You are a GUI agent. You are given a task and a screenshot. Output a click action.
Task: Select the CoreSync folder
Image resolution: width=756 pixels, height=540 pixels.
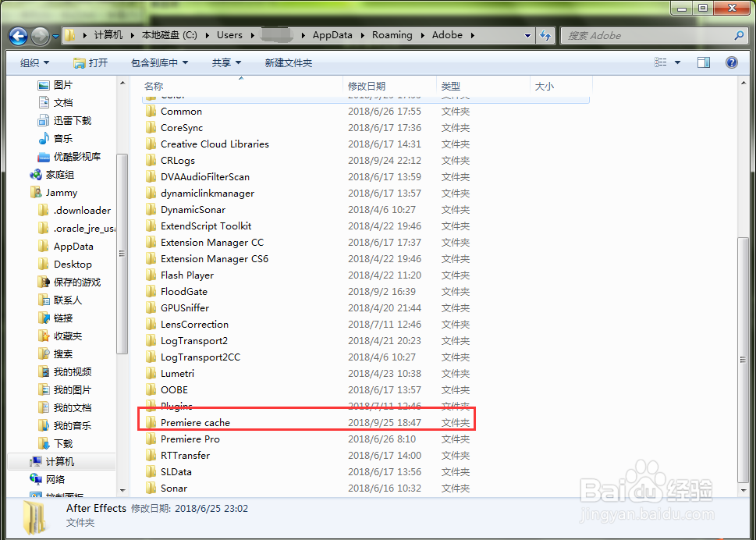point(181,128)
